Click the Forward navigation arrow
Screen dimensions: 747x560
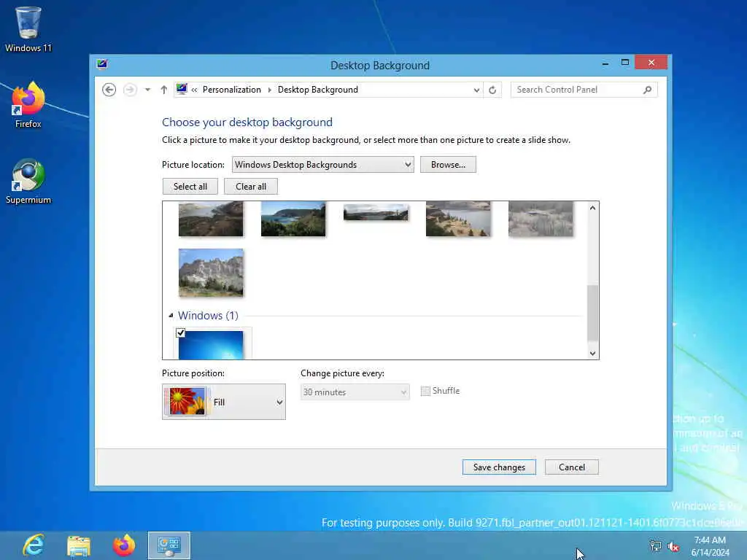pyautogui.click(x=130, y=90)
